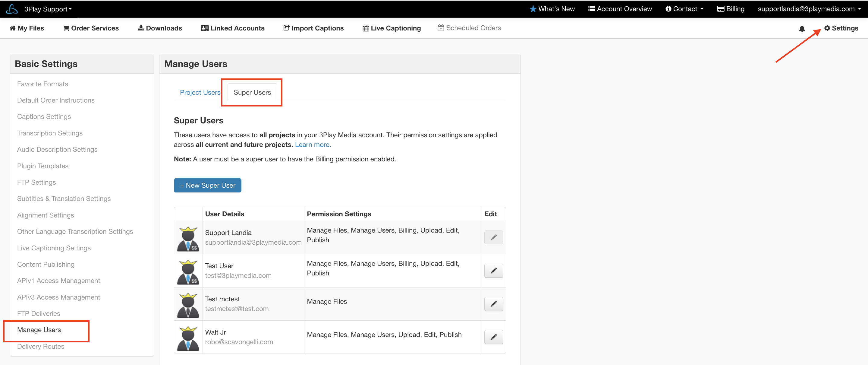
Task: Open APIv1 Access Management
Action: (x=59, y=281)
